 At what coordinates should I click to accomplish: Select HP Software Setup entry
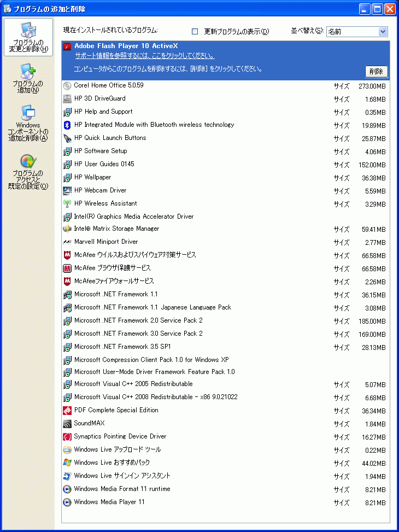[x=226, y=151]
